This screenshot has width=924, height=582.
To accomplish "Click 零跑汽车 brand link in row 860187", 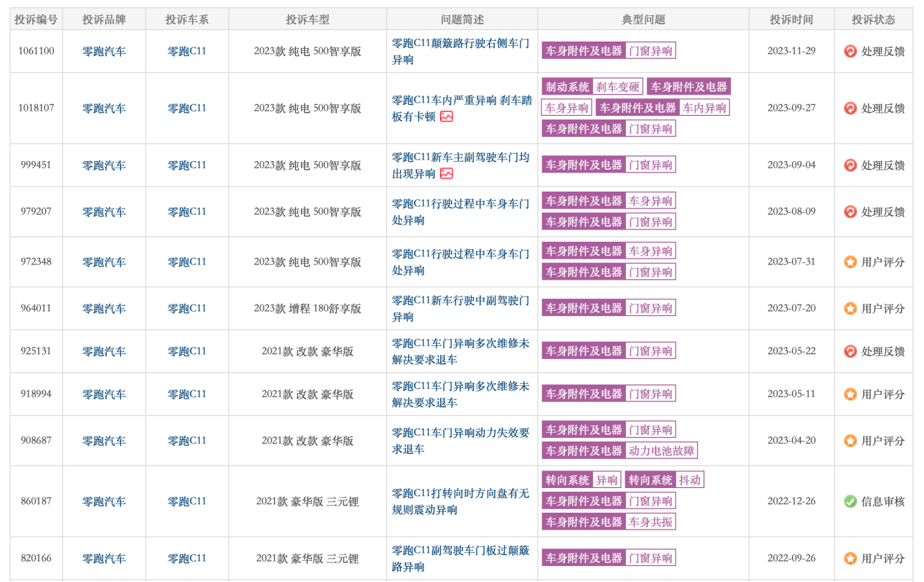I will click(103, 501).
